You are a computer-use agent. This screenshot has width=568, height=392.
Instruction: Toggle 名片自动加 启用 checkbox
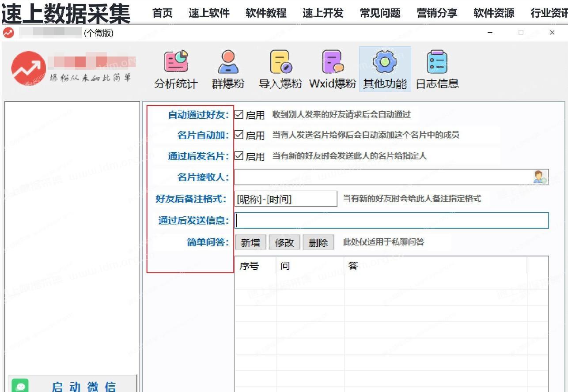coord(239,135)
